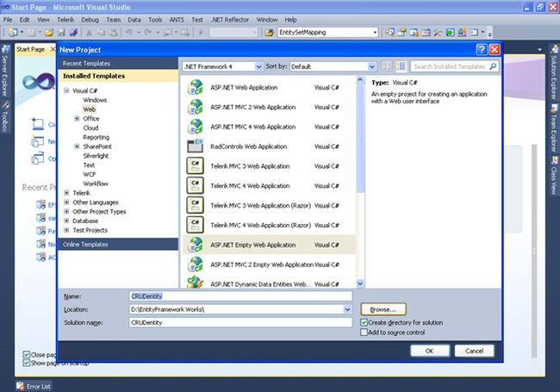Screen dimensions: 560x392
Task: Switch to small icons view in template list
Action: click(x=387, y=66)
